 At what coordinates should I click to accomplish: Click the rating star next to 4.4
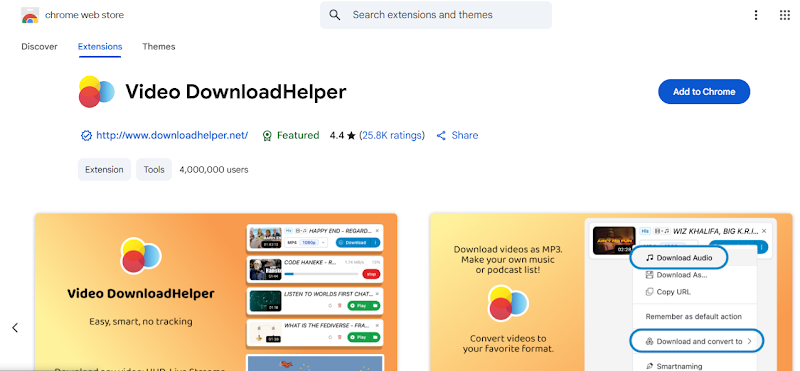click(351, 136)
